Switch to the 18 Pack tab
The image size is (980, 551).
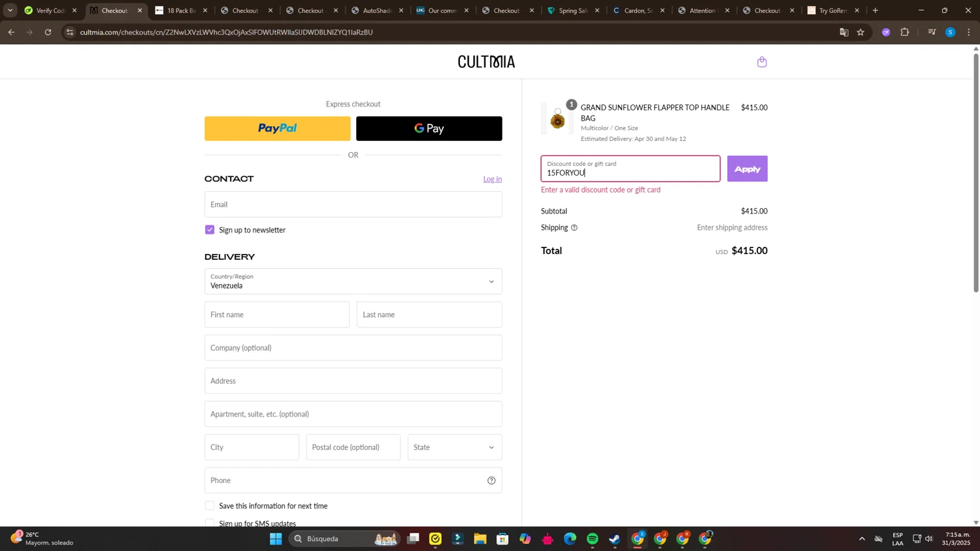[181, 10]
